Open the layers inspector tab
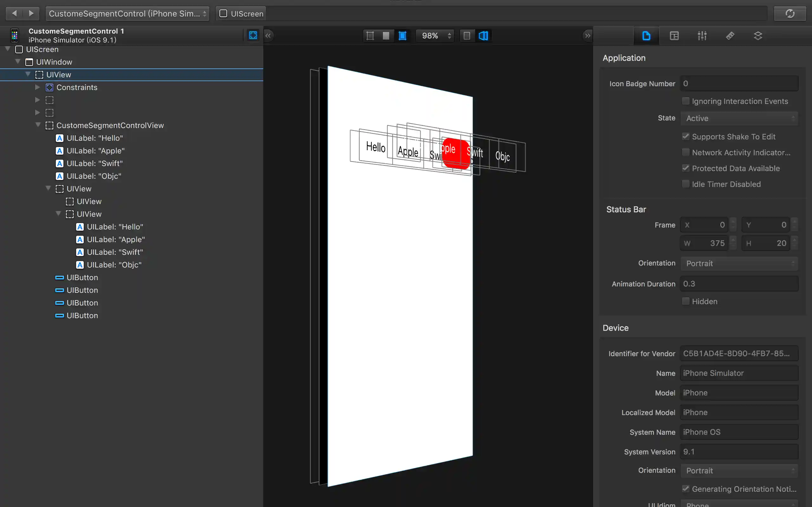812x507 pixels. pos(758,35)
